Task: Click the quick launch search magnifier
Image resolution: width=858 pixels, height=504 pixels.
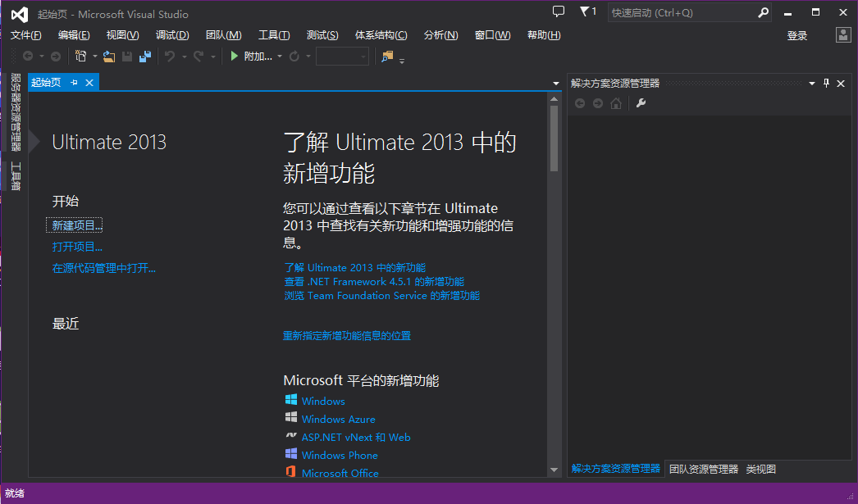Action: pyautogui.click(x=763, y=12)
